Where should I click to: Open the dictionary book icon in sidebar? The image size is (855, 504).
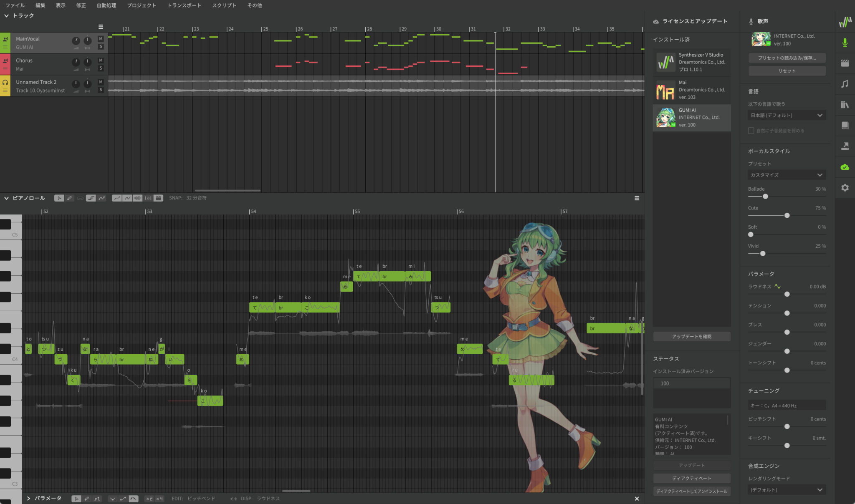pyautogui.click(x=845, y=126)
